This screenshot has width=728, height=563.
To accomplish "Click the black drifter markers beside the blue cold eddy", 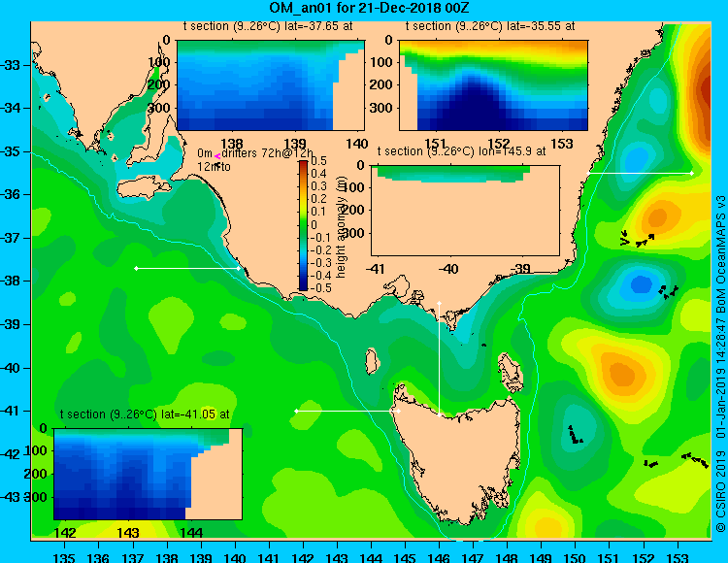I will [669, 292].
